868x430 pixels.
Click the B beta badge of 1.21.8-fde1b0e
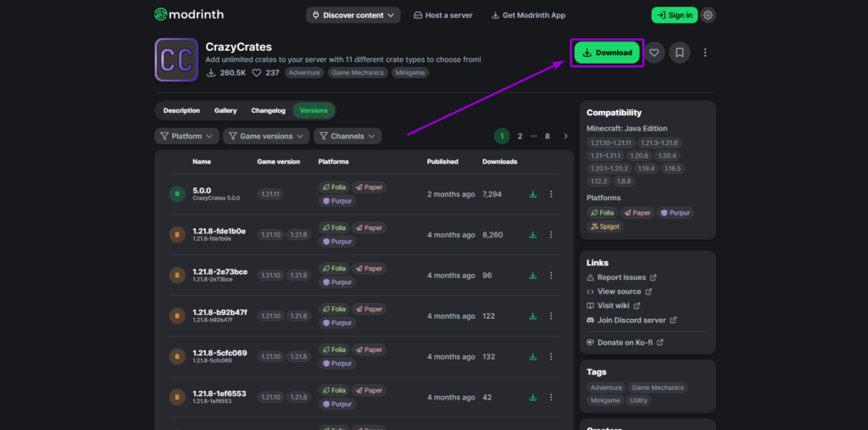tap(177, 235)
